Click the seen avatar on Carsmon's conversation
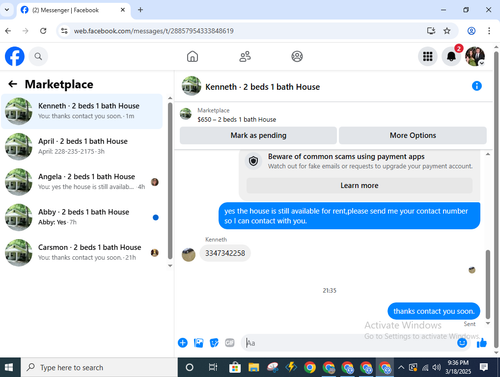This screenshot has width=500, height=377. tap(155, 253)
